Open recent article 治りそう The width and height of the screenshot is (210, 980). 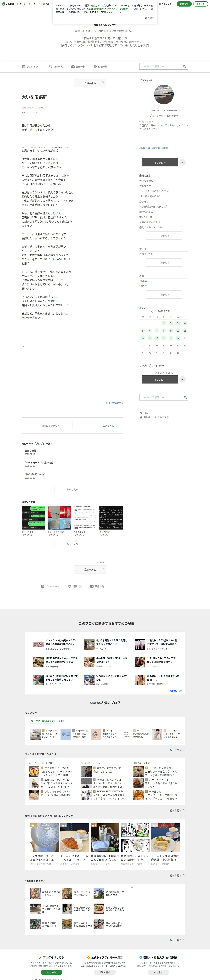click(x=144, y=202)
